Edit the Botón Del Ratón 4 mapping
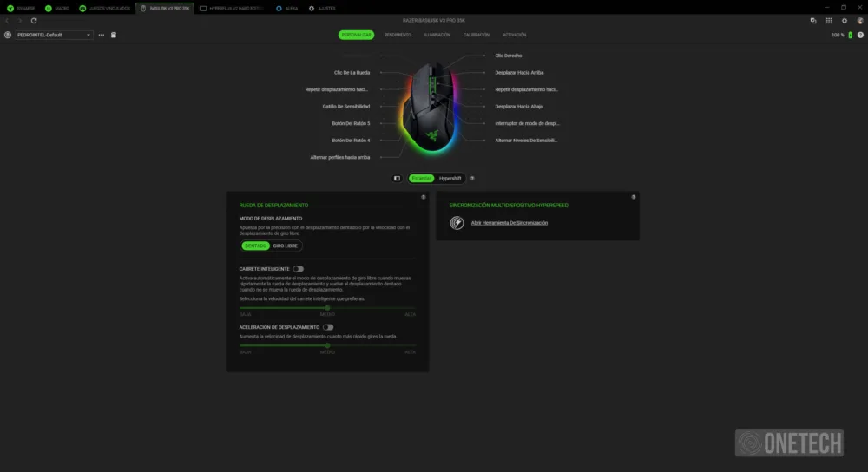 coord(351,141)
